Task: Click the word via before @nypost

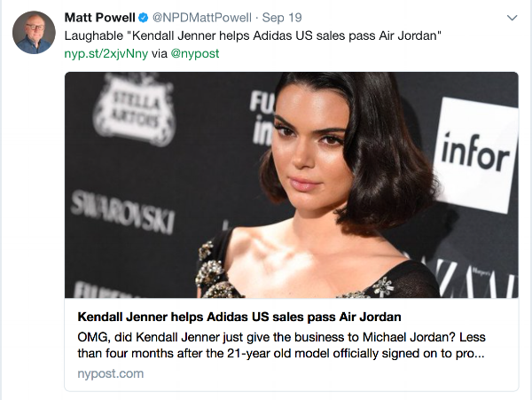Action: click(x=160, y=53)
